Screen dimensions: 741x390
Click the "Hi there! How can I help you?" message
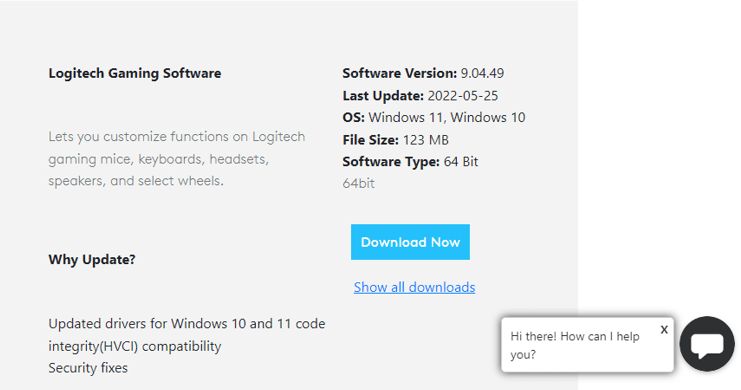(575, 345)
